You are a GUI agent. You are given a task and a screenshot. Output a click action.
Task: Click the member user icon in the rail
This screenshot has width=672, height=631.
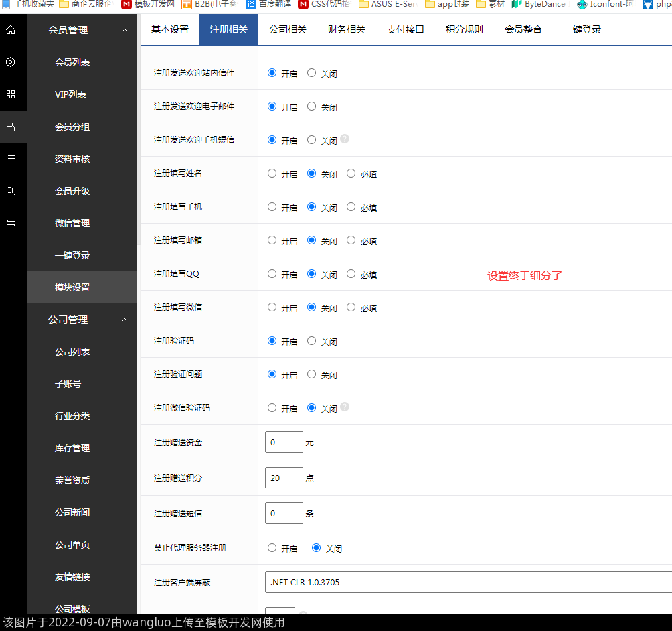pos(11,127)
